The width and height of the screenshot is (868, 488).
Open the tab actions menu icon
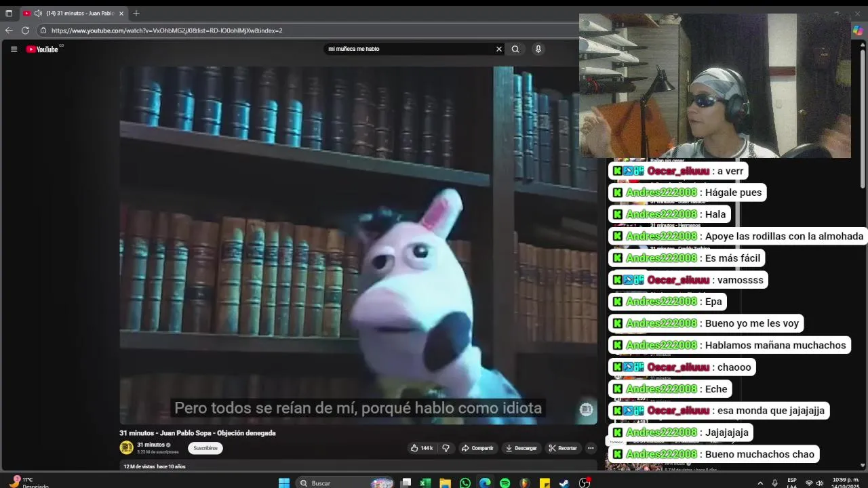9,13
